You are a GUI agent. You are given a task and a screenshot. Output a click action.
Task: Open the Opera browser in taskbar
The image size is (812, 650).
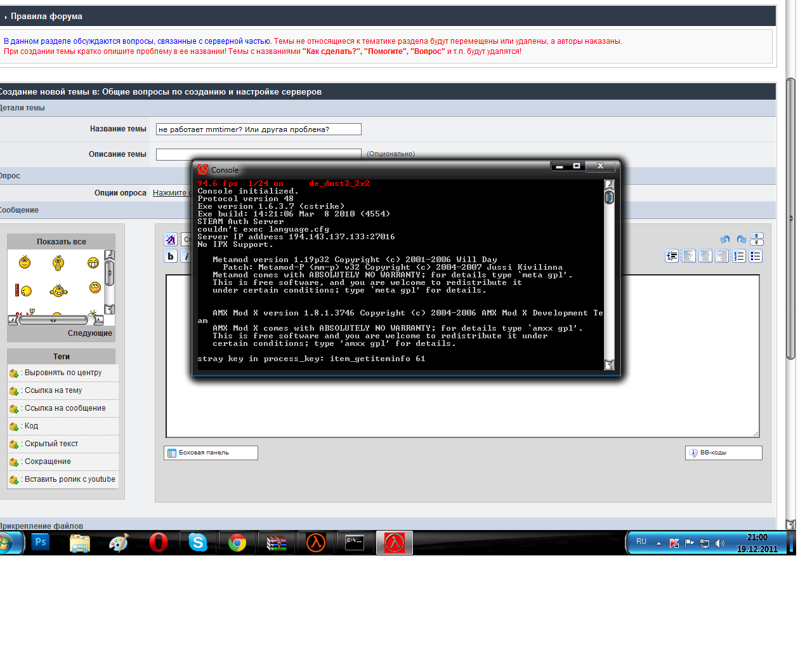pyautogui.click(x=159, y=543)
